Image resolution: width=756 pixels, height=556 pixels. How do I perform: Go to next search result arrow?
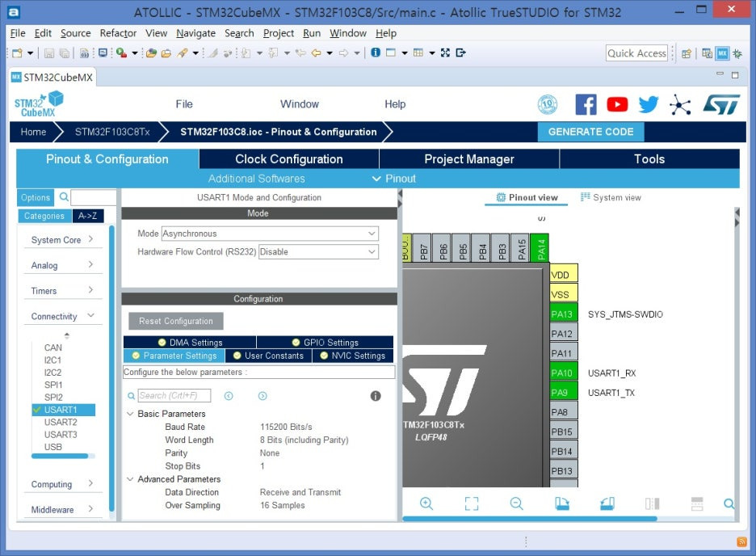(x=262, y=396)
